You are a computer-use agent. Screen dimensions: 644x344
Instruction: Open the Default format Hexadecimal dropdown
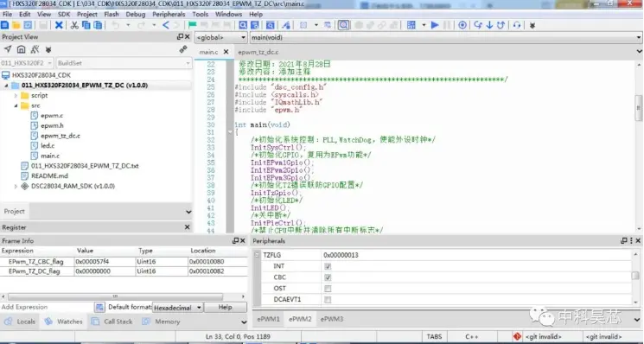[177, 308]
